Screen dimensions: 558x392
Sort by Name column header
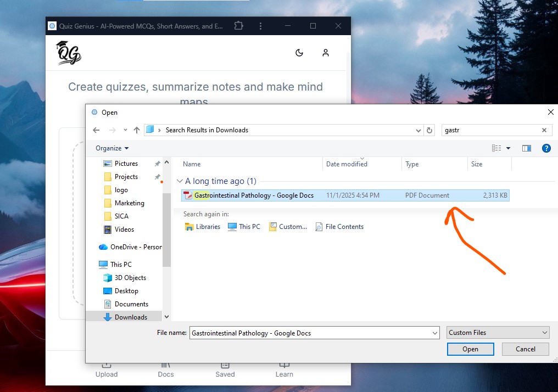(192, 164)
